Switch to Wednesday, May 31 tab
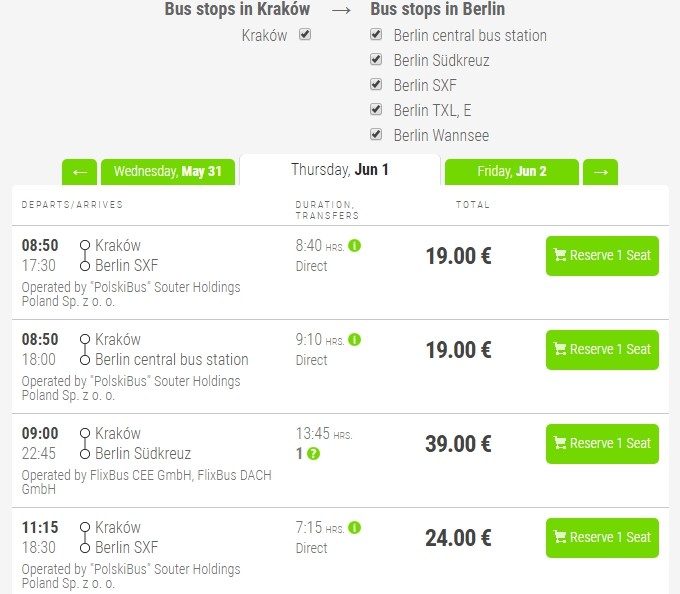680x594 pixels. pos(168,172)
